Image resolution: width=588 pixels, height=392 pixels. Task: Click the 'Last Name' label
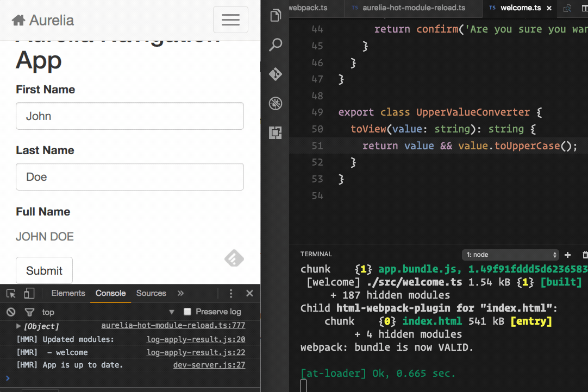[45, 150]
